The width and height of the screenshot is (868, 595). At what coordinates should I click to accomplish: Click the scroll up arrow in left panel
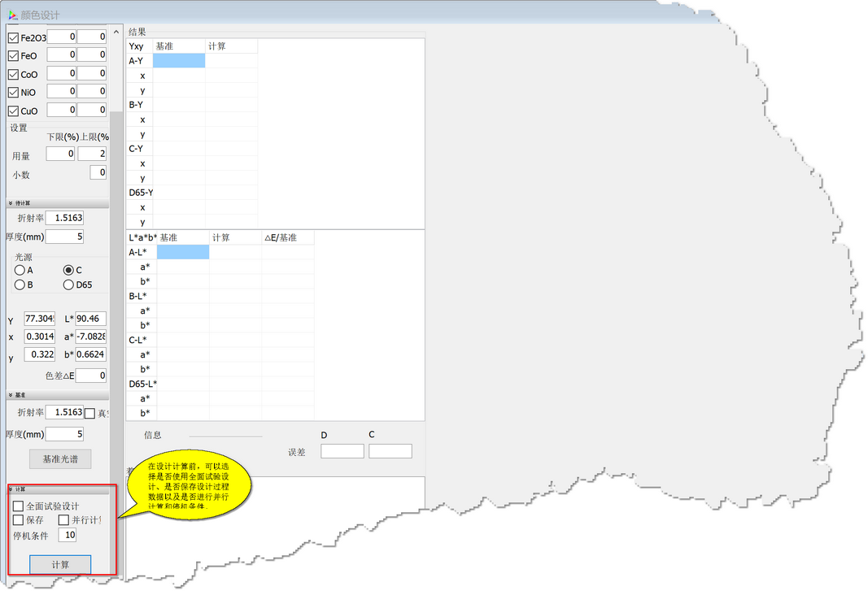click(116, 33)
